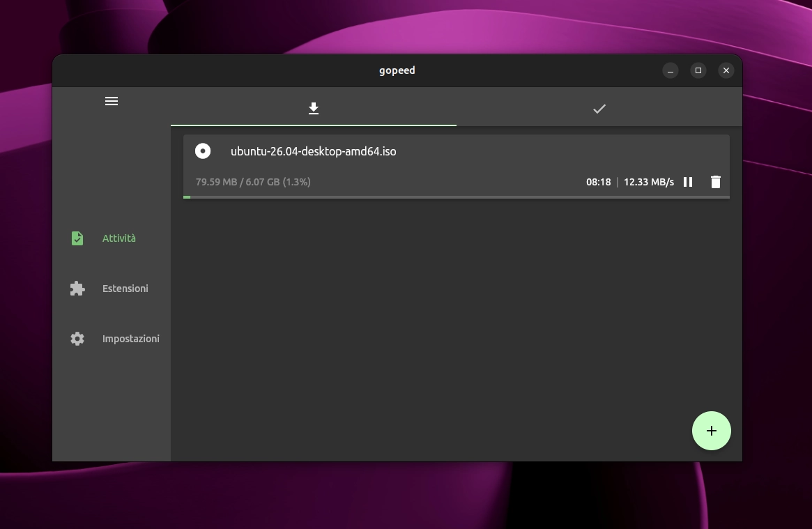Select the ubuntu-26.04-desktop-amd64.iso file name

(x=314, y=151)
